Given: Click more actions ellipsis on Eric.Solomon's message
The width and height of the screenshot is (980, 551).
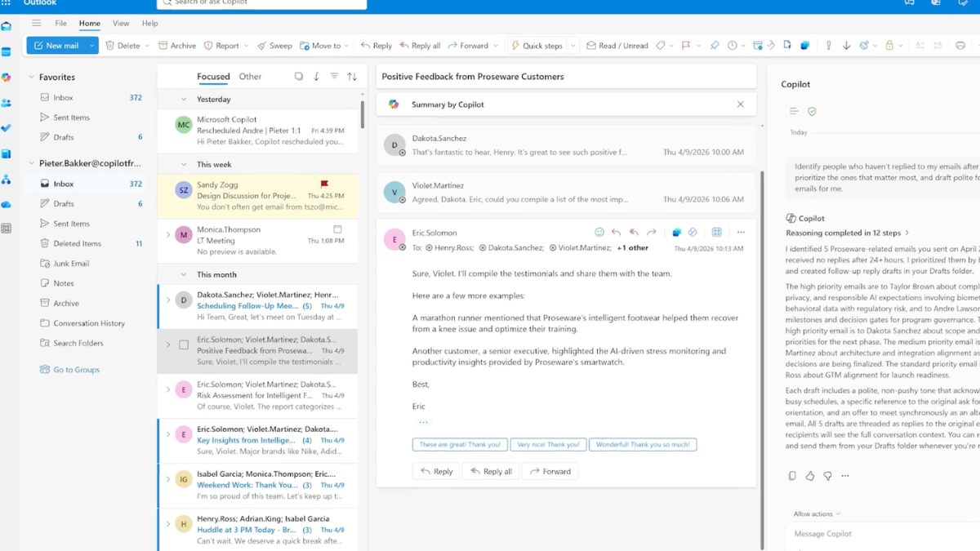Looking at the screenshot, I should pyautogui.click(x=741, y=233).
